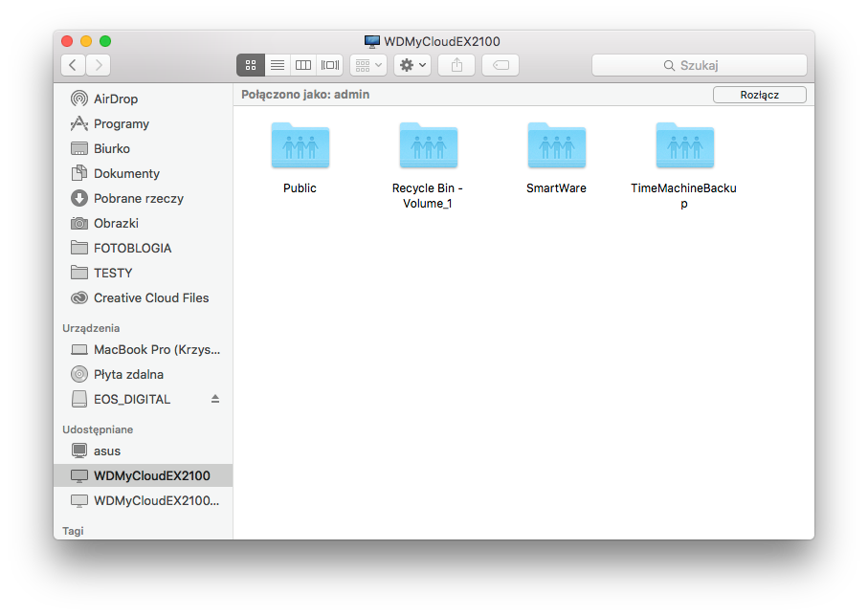
Task: Open Biurko in the sidebar
Action: tap(143, 149)
